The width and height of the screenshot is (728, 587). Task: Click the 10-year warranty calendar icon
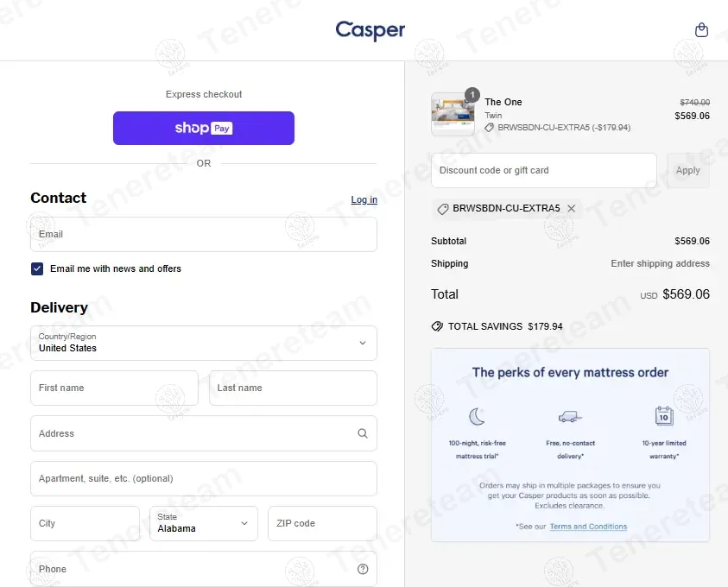tap(663, 416)
